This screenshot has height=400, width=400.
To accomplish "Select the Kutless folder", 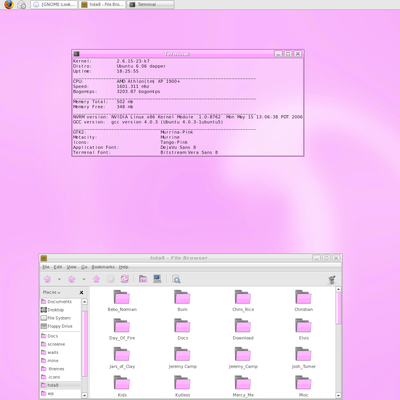I will coord(182,387).
